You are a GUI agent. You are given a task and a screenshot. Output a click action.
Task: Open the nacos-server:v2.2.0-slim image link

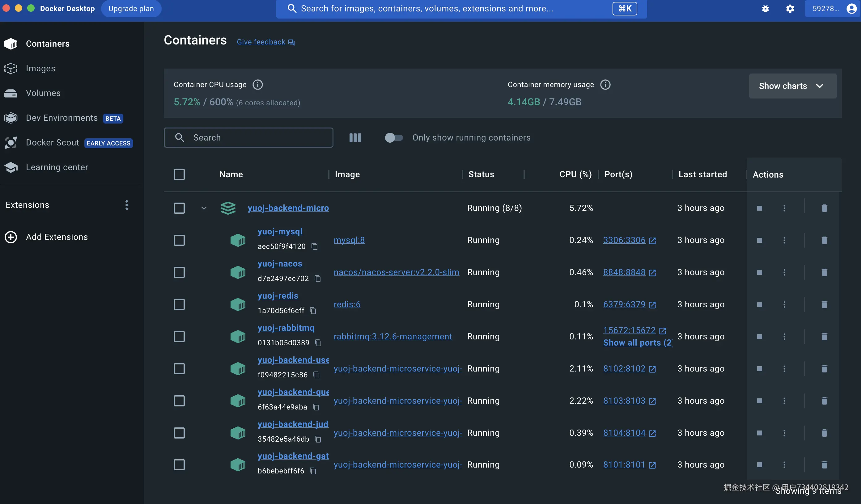pos(396,272)
